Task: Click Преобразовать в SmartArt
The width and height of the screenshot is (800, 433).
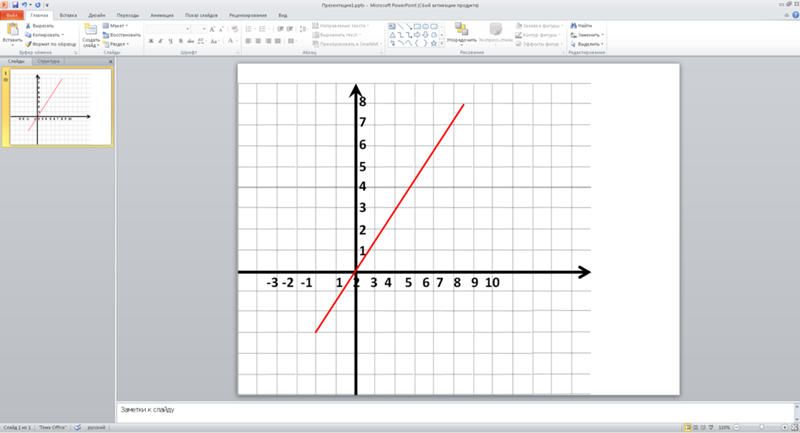Action: coord(347,44)
